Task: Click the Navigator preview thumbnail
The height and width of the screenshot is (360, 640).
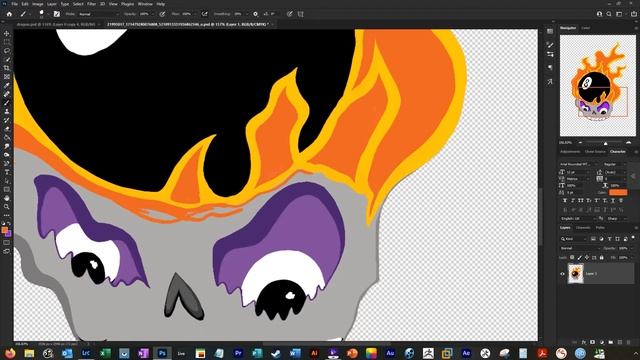Action: [x=598, y=85]
